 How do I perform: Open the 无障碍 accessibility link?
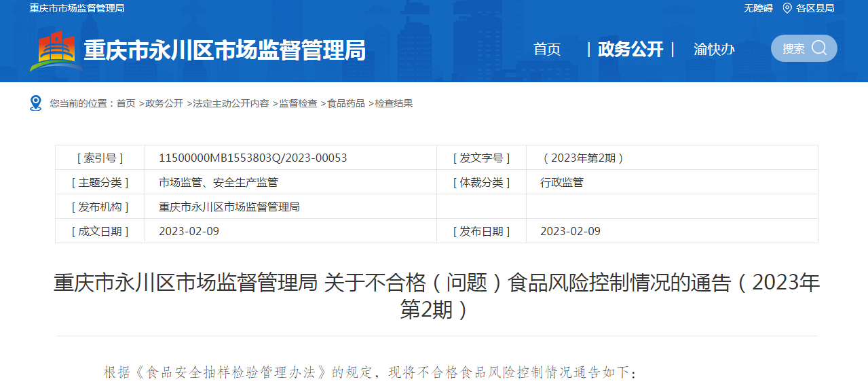(x=758, y=8)
